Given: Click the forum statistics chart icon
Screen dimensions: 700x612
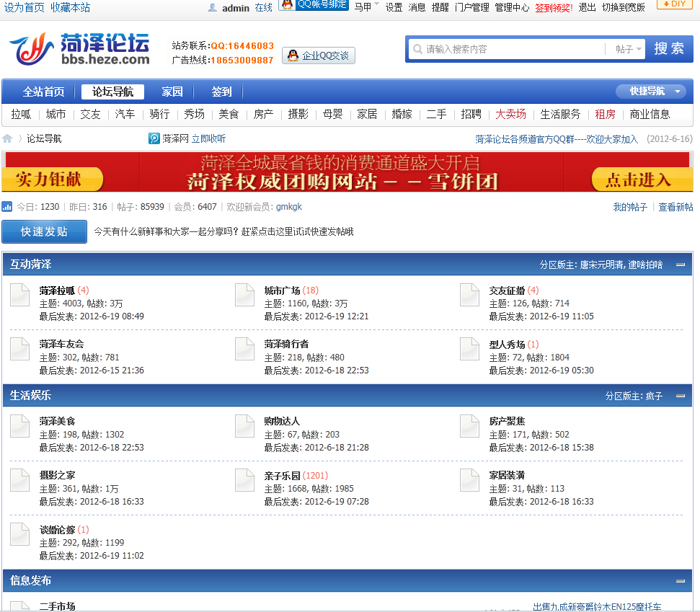Looking at the screenshot, I should pyautogui.click(x=7, y=207).
